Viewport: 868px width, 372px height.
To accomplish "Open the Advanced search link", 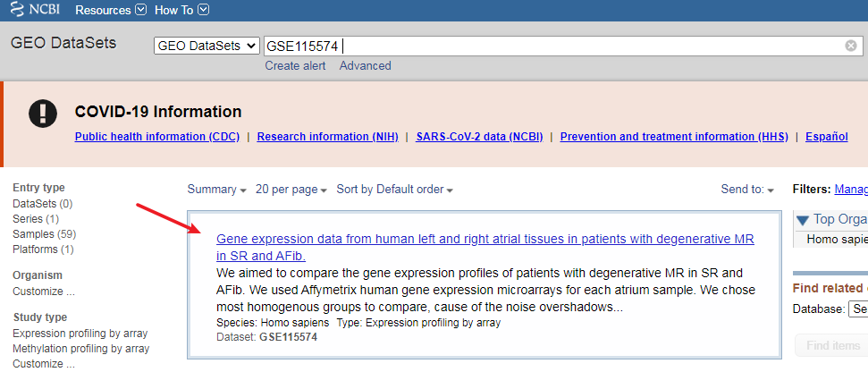I will 365,65.
